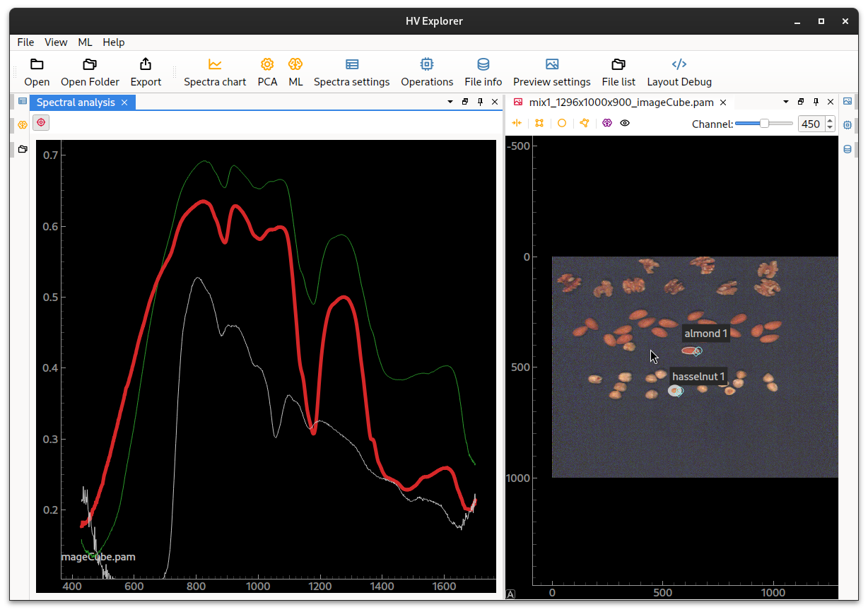The image size is (868, 612).
Task: Click the purple brain icon in image toolbar
Action: point(607,123)
